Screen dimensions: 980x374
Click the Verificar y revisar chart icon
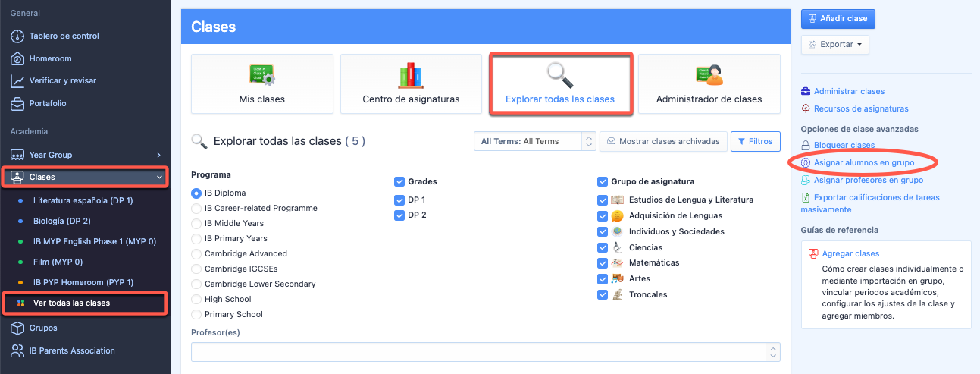[17, 80]
